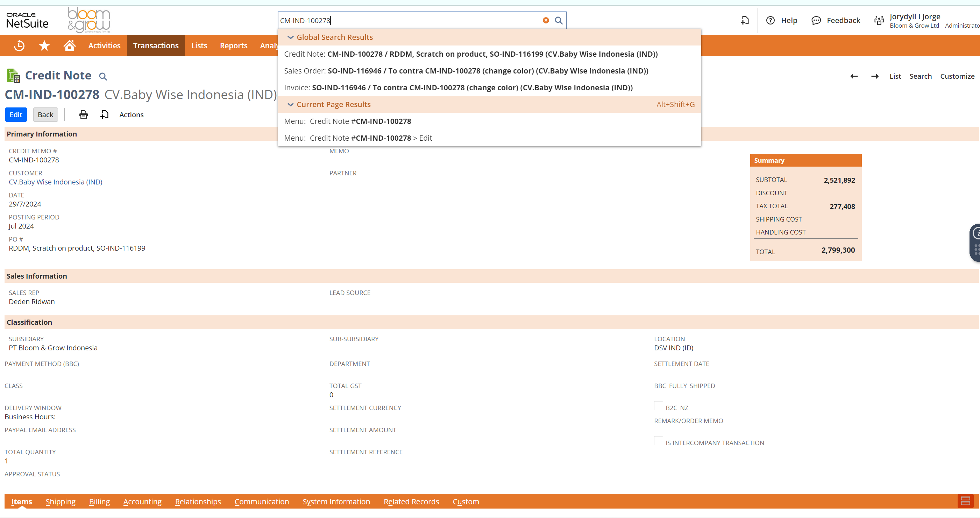The image size is (980, 518).
Task: Open the Activities menu
Action: coord(104,45)
